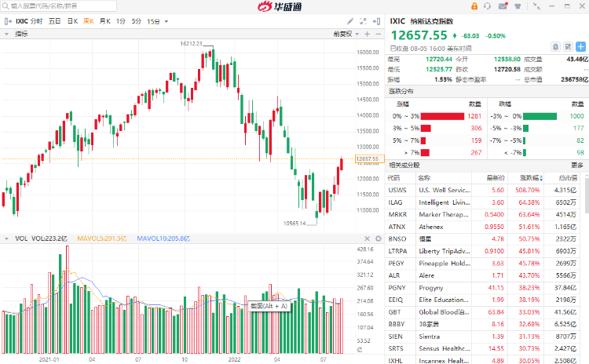Screen dimensions: 589x364
Task: Open more timeframes dropdown arrow
Action: pyautogui.click(x=166, y=22)
